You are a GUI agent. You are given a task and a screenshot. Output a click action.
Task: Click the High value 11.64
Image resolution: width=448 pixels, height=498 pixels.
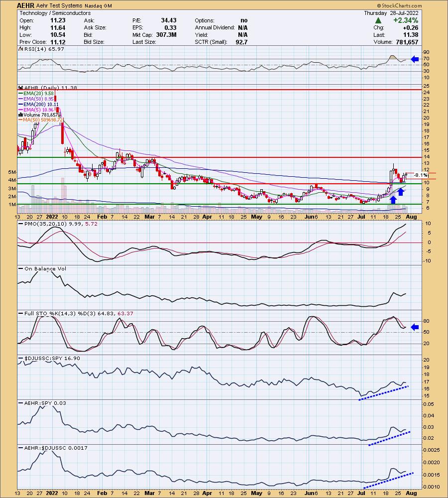coord(58,27)
